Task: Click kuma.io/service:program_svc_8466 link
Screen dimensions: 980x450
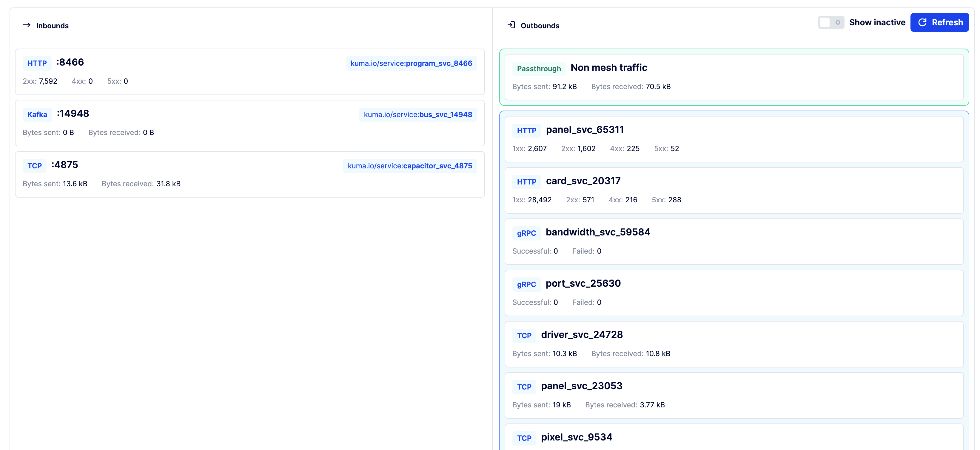Action: 410,62
